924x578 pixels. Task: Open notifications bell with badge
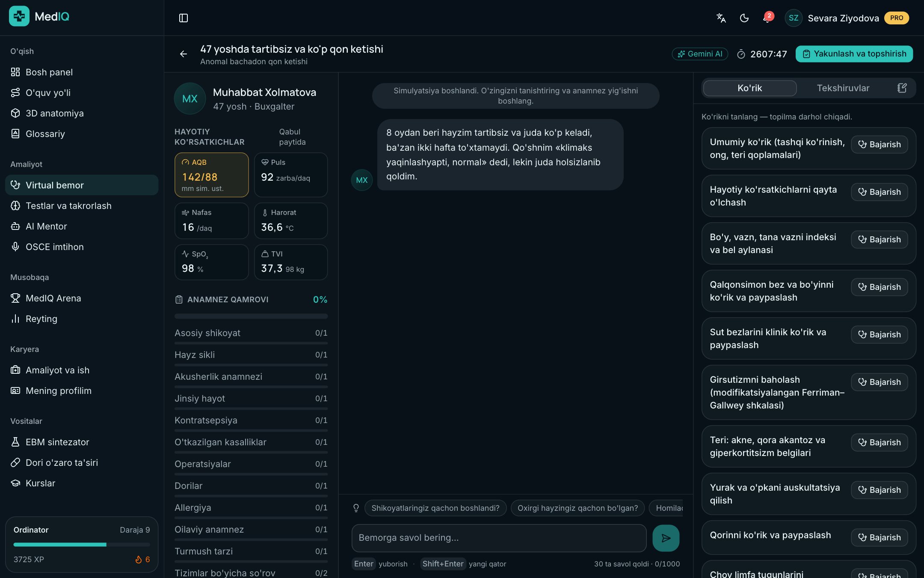click(x=767, y=18)
